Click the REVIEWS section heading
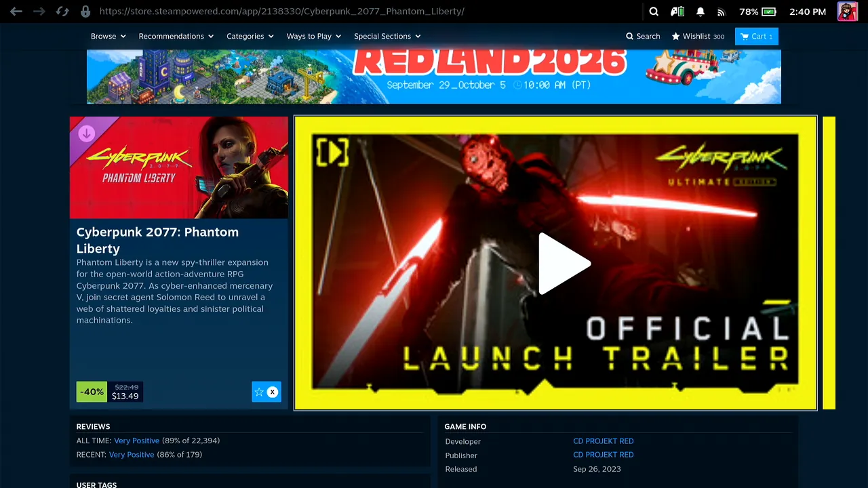 [x=93, y=427]
